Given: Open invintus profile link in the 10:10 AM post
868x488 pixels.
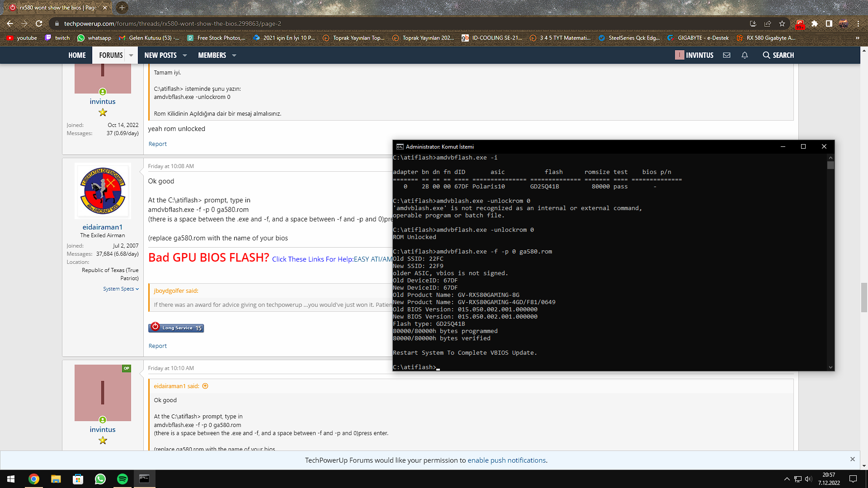Looking at the screenshot, I should click(x=103, y=429).
